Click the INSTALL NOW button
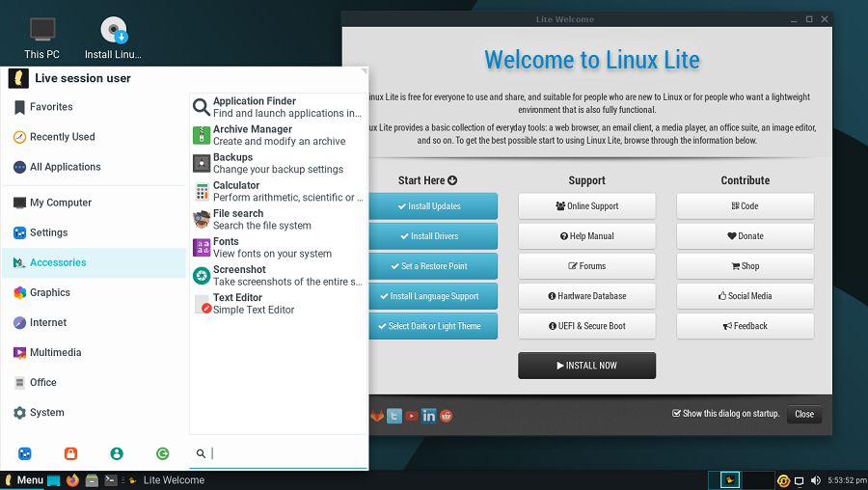868x490 pixels. (x=586, y=366)
